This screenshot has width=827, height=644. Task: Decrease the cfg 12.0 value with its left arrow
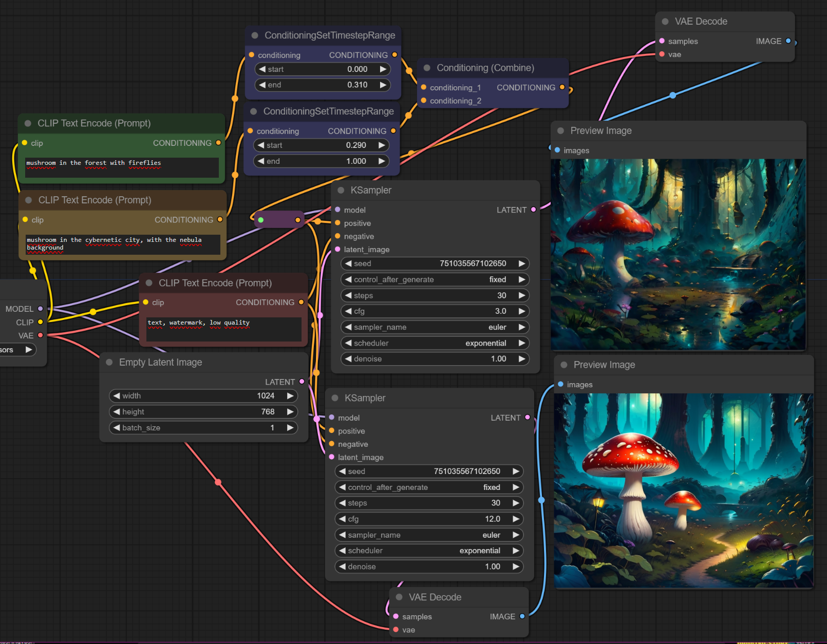pyautogui.click(x=342, y=519)
